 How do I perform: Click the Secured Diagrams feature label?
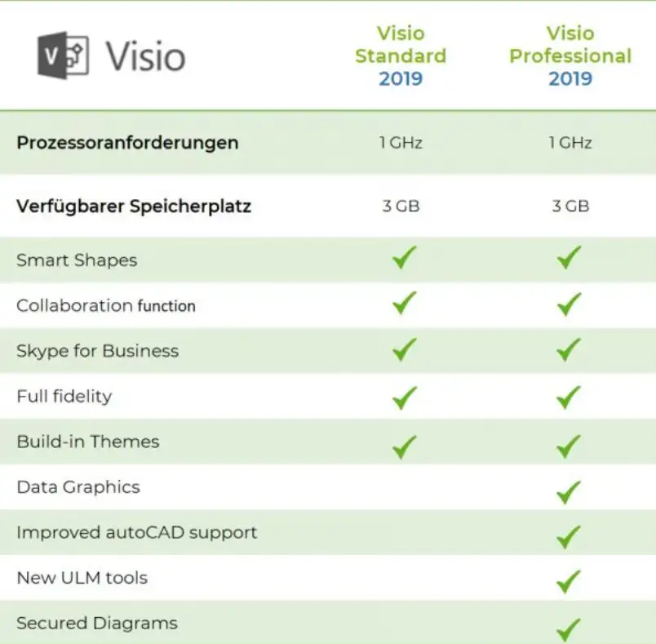click(x=96, y=623)
